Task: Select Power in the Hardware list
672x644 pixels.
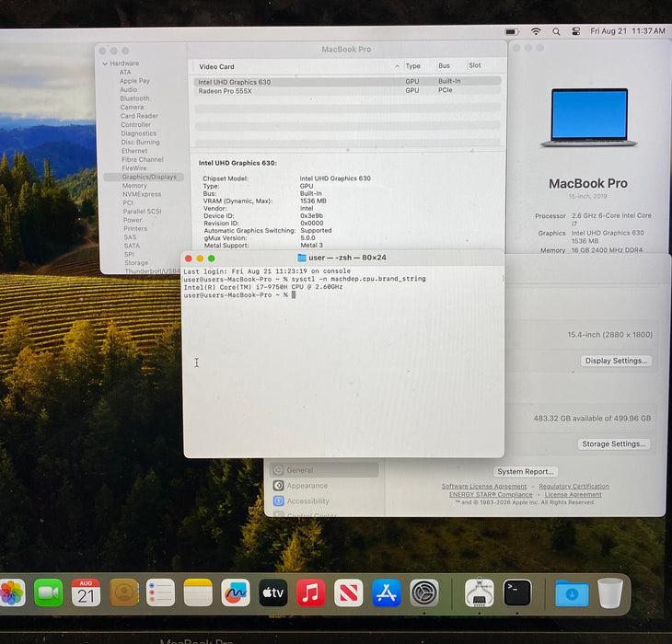Action: [x=133, y=220]
